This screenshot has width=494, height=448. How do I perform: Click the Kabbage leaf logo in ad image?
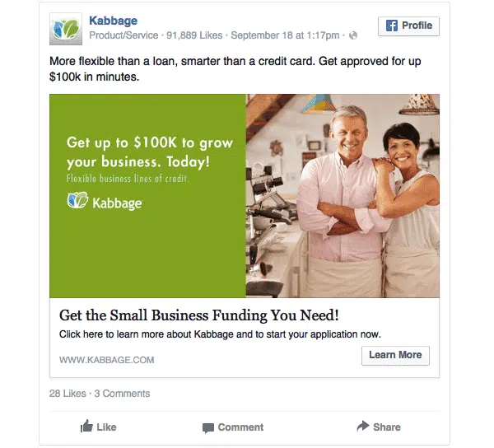77,200
